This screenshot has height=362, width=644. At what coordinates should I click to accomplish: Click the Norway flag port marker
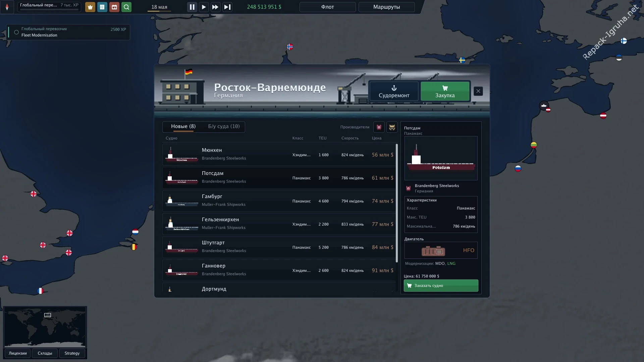point(290,47)
